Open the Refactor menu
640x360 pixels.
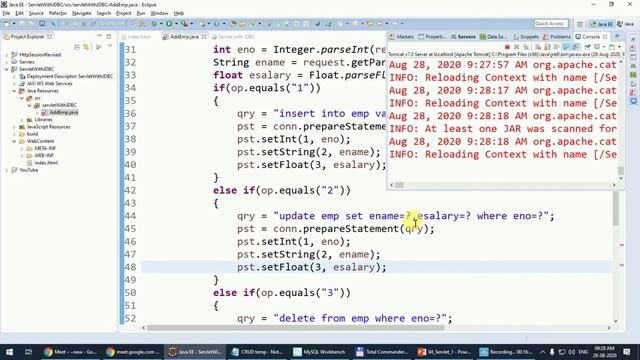click(58, 13)
